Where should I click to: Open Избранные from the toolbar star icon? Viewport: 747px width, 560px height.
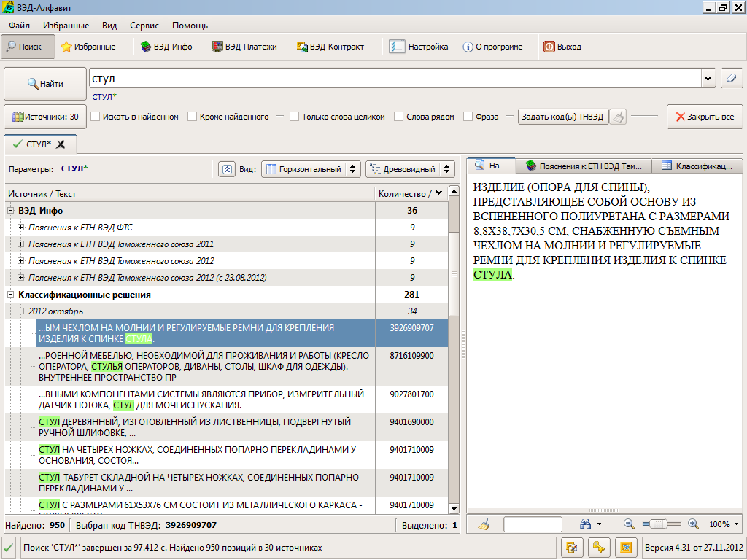tap(88, 47)
